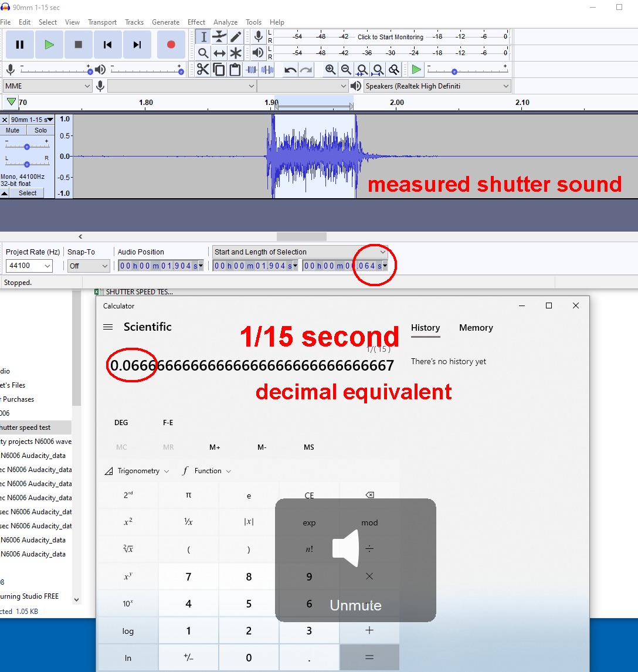Image resolution: width=638 pixels, height=672 pixels.
Task: Click the Zoom toggle icon
Action: 394,69
